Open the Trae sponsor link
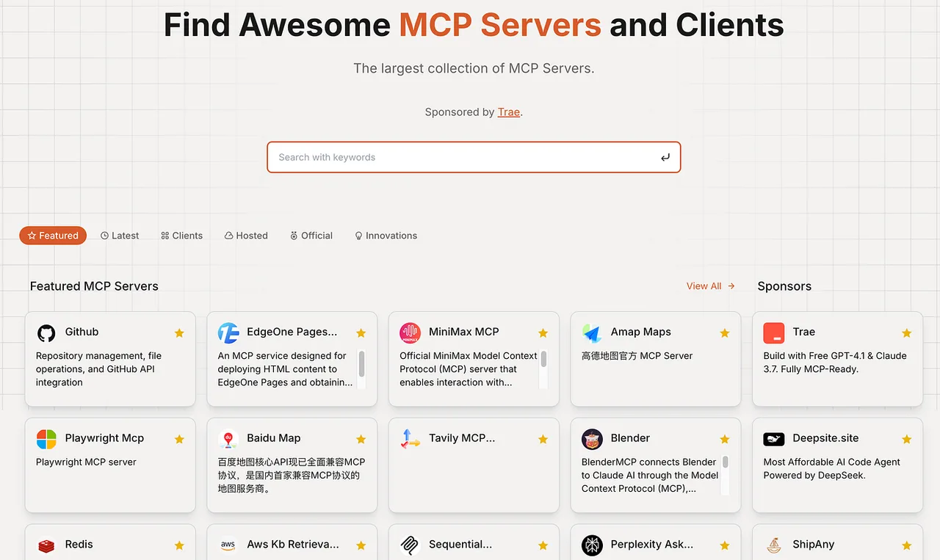 (509, 112)
